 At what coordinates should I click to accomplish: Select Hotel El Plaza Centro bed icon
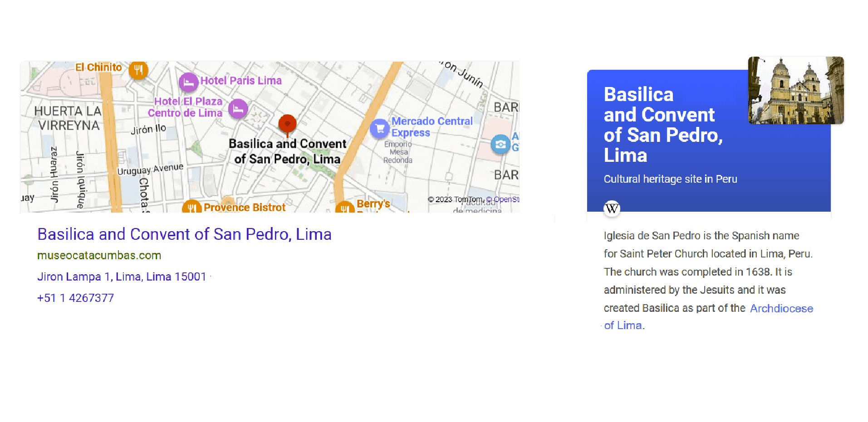(238, 109)
